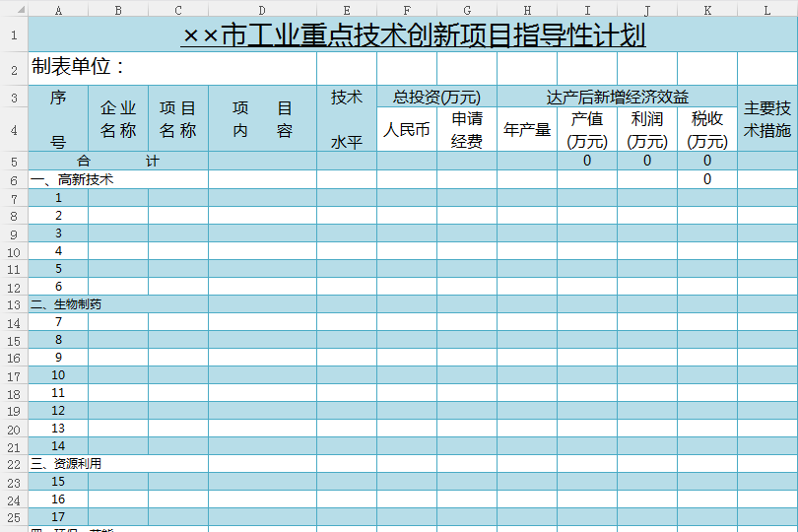Select row 13 header
Viewport: 798px width, 532px height.
[x=14, y=304]
